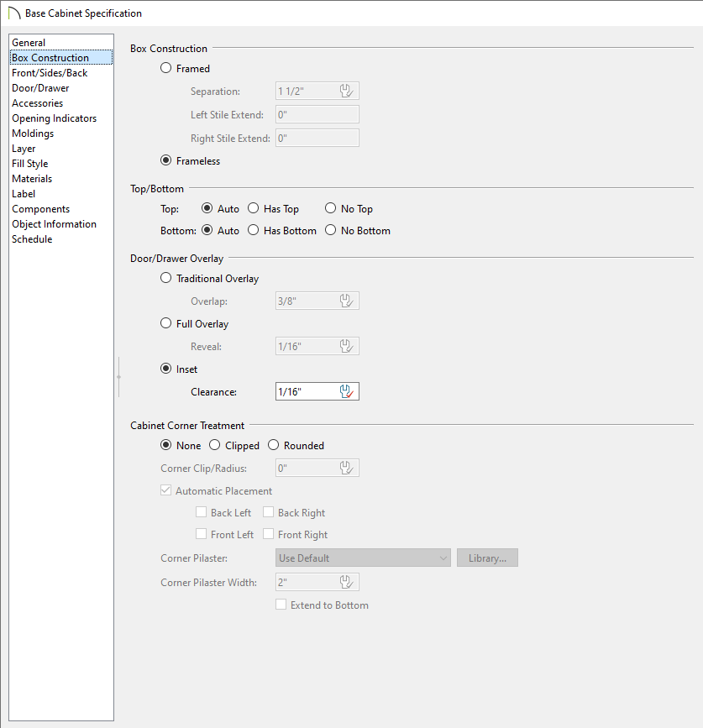The width and height of the screenshot is (703, 728).
Task: Switch to the Layer panel
Action: (x=60, y=149)
